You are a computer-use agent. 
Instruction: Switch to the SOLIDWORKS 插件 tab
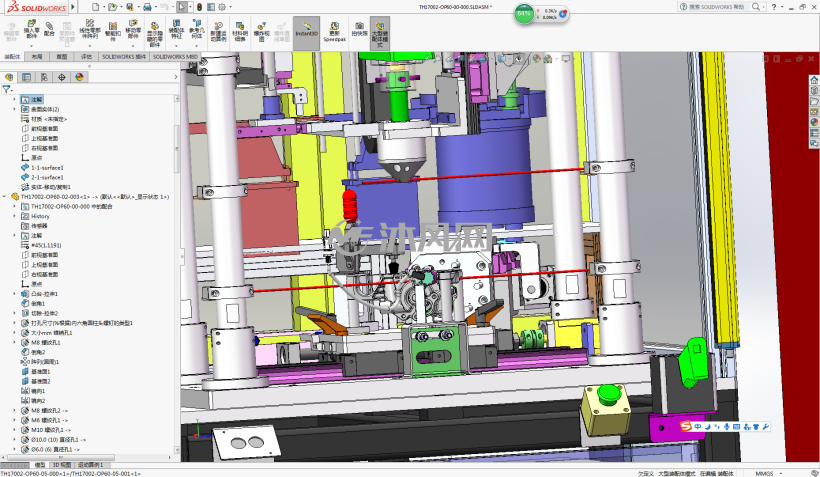pyautogui.click(x=124, y=56)
